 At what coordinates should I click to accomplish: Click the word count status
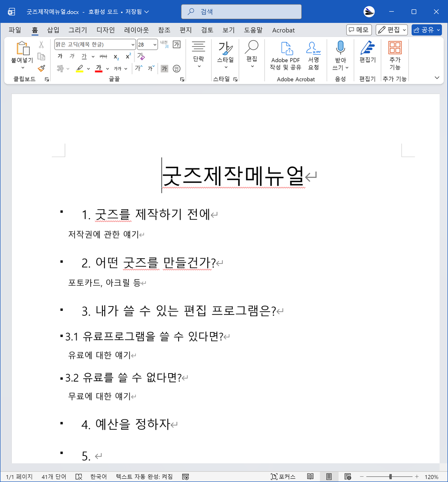pos(54,477)
